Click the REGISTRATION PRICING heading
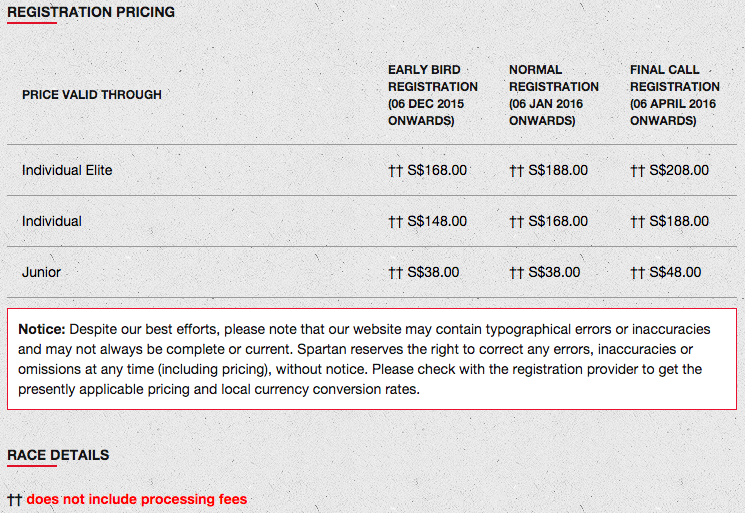Screen dimensions: 745x513 tap(91, 12)
